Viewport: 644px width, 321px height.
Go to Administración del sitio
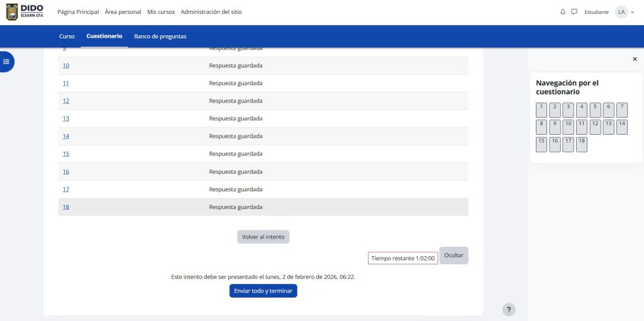(x=211, y=12)
